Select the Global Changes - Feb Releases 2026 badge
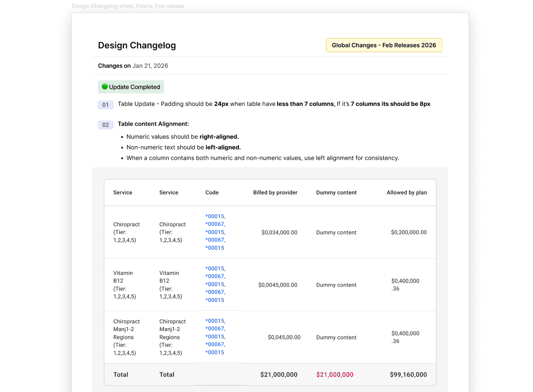533x392 pixels. pos(384,45)
